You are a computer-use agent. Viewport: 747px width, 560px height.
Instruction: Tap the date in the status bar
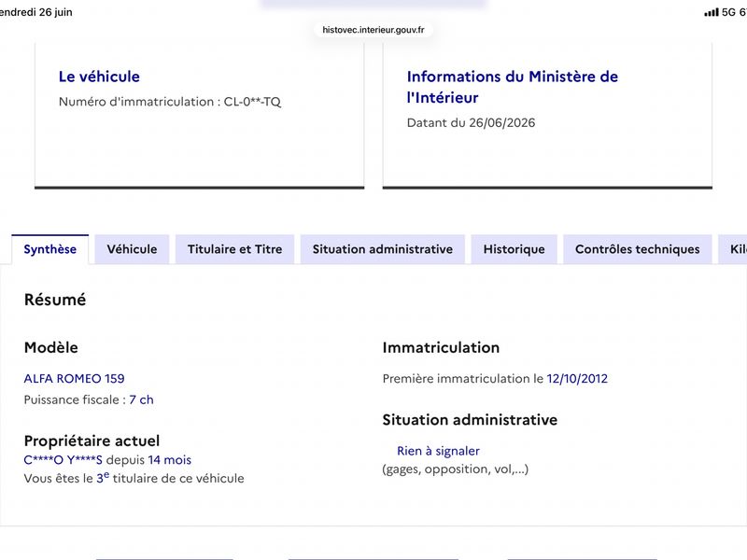click(36, 12)
